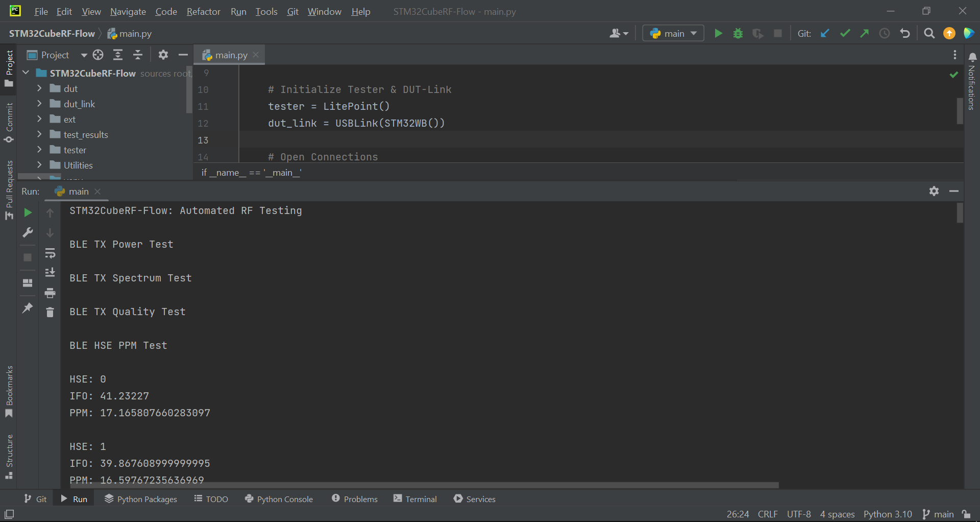Open Notifications bell panel
This screenshot has width=980, height=522.
972,57
